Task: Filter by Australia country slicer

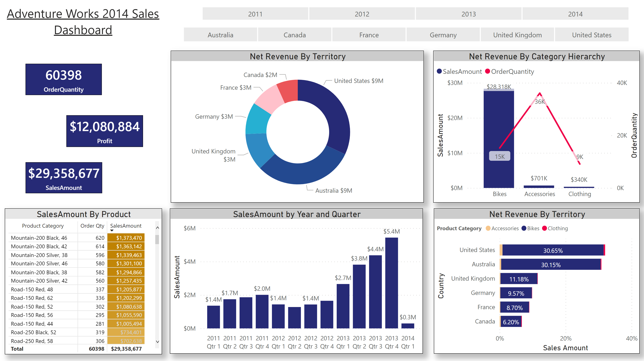Action: (220, 35)
